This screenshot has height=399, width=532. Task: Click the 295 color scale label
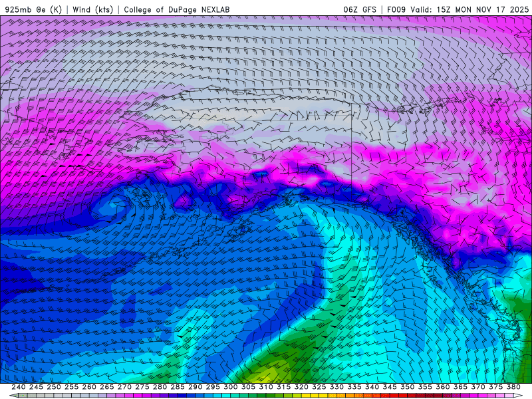[213, 387]
